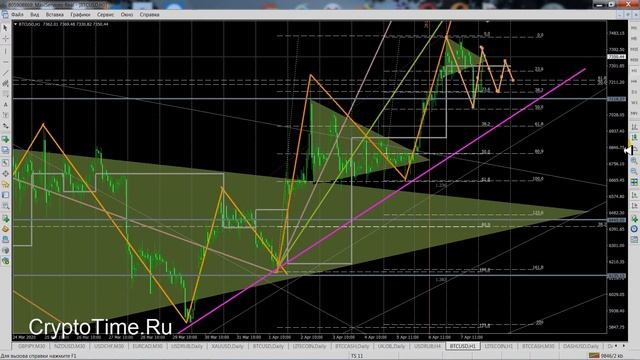This screenshot has width=640, height=360.
Task: Click the 7483.15 price axis label
Action: (x=616, y=33)
